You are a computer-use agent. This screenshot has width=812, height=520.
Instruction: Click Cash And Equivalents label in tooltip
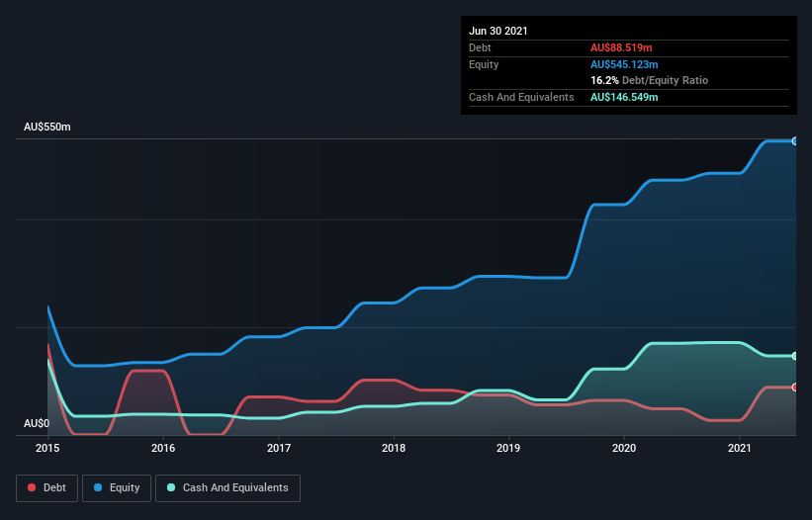[521, 97]
